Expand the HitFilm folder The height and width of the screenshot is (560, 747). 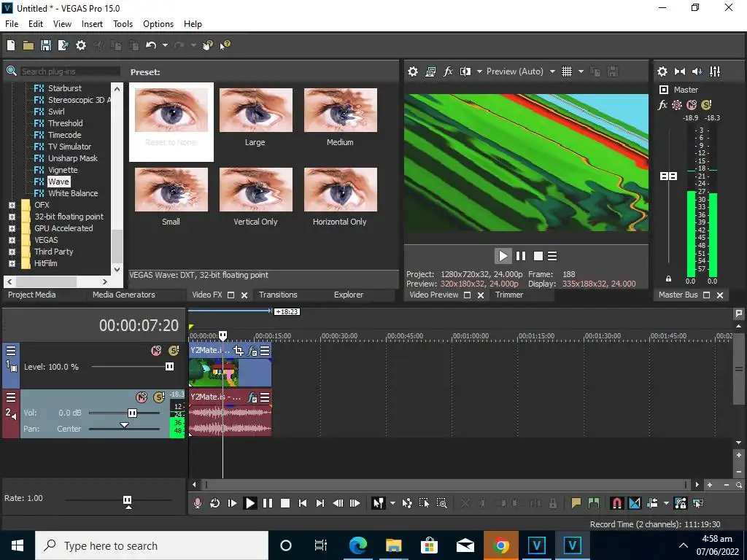click(x=12, y=263)
